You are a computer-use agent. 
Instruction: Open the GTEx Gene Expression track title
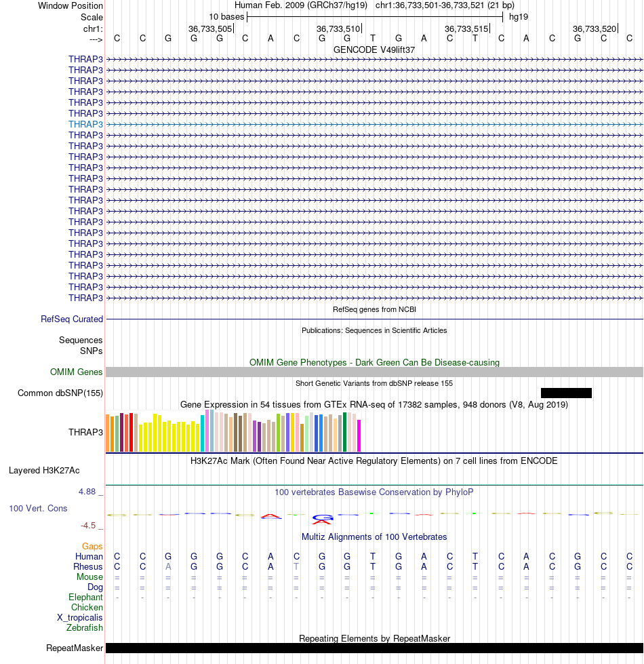pyautogui.click(x=374, y=404)
